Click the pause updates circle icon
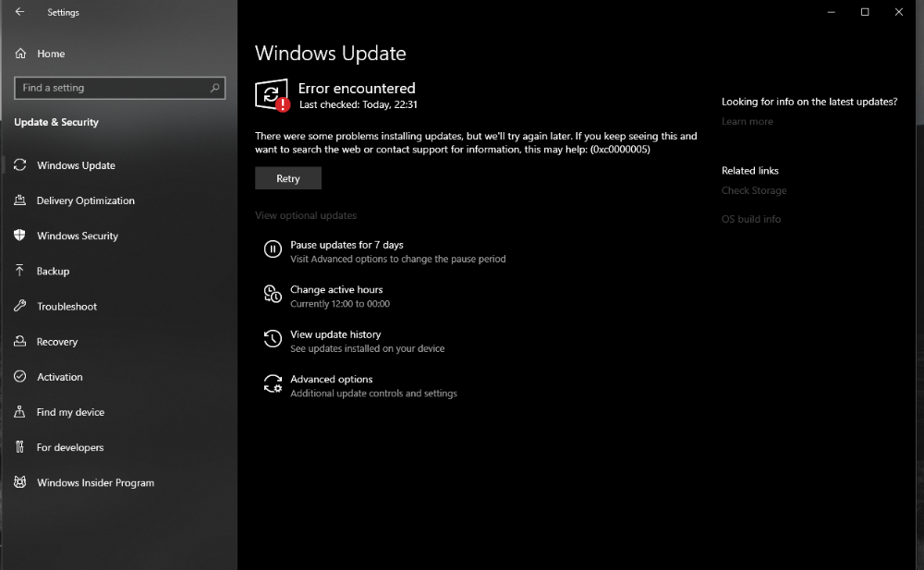 tap(273, 249)
